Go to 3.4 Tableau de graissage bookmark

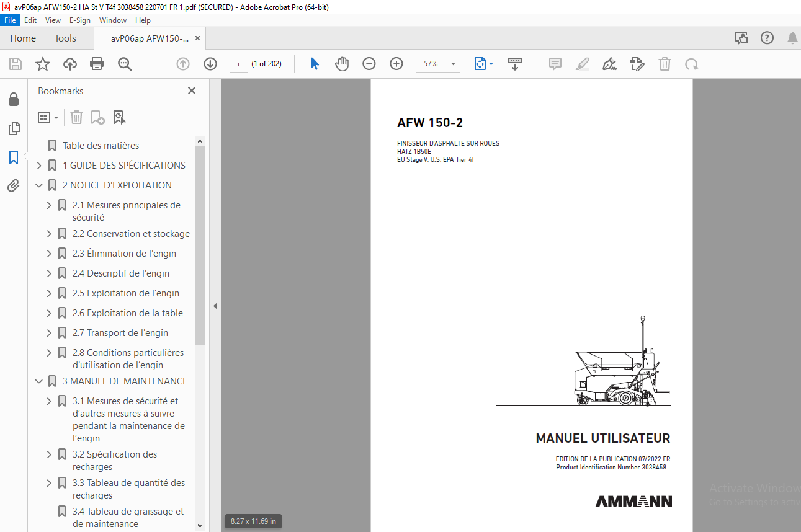tap(128, 518)
